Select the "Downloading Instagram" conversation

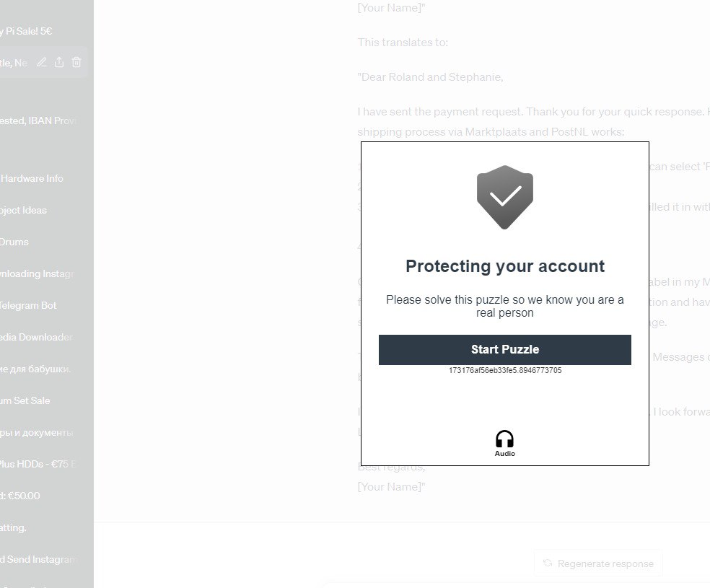[38, 273]
